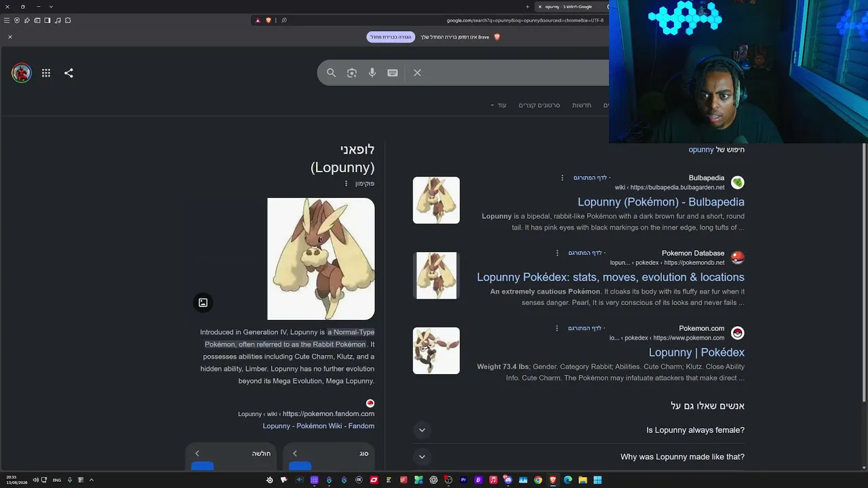Switch to the 'סרטונים קצרים' tab
868x488 pixels.
[x=539, y=105]
